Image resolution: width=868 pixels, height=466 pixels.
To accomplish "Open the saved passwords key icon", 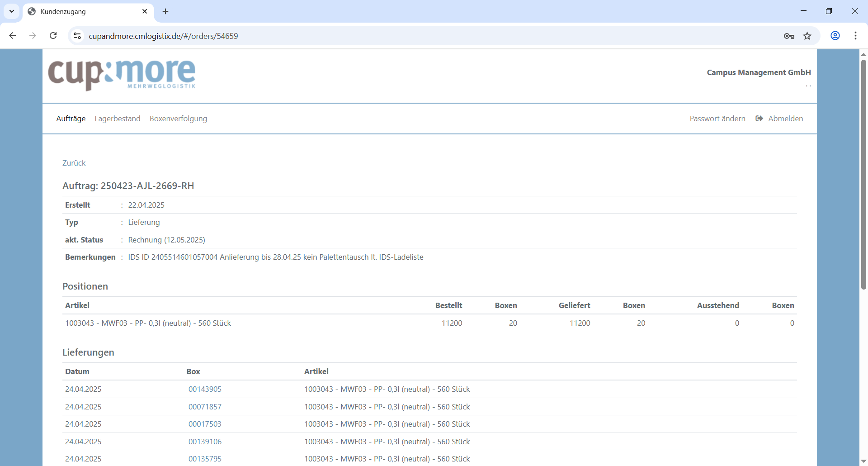I will tap(789, 36).
